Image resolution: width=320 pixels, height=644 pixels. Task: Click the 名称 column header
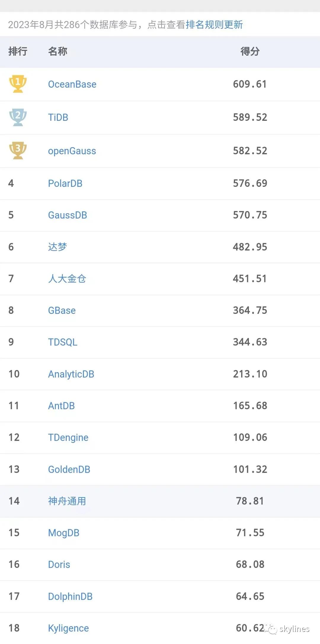pyautogui.click(x=58, y=52)
